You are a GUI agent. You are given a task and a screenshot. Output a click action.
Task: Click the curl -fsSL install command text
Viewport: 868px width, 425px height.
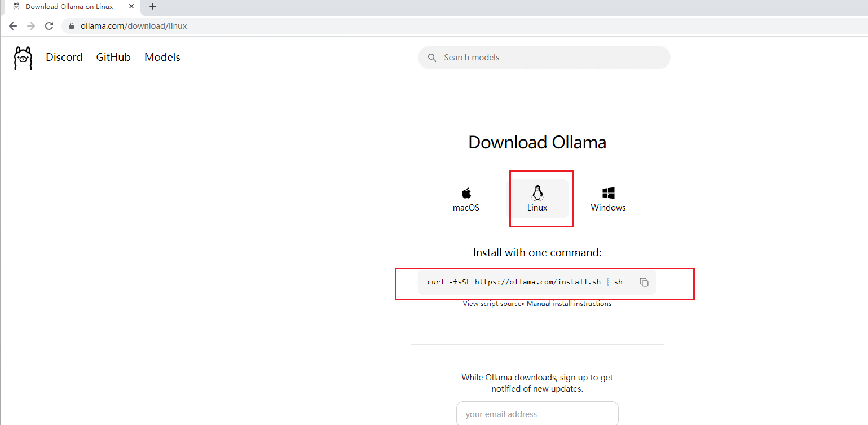tap(525, 282)
